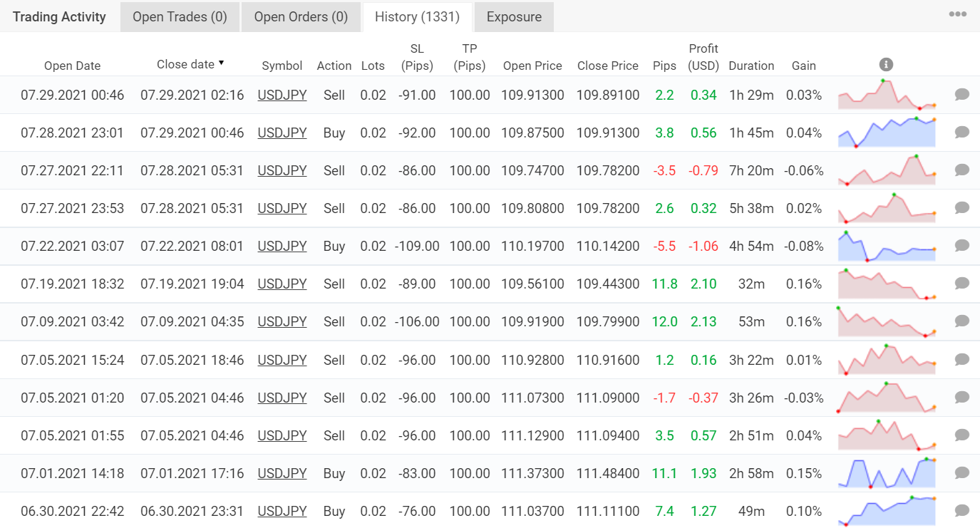View mini chart for 07.22.2021 03:07 trade
The width and height of the screenshot is (980, 528).
(x=887, y=246)
